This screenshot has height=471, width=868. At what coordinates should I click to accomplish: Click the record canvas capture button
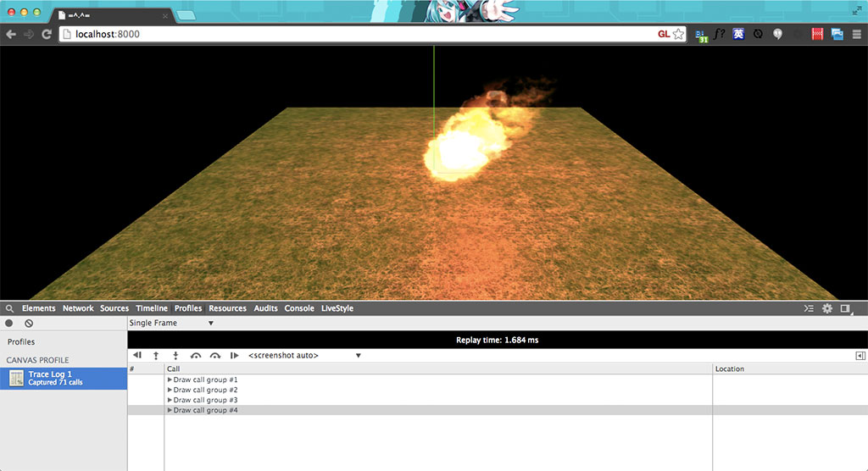pos(9,324)
